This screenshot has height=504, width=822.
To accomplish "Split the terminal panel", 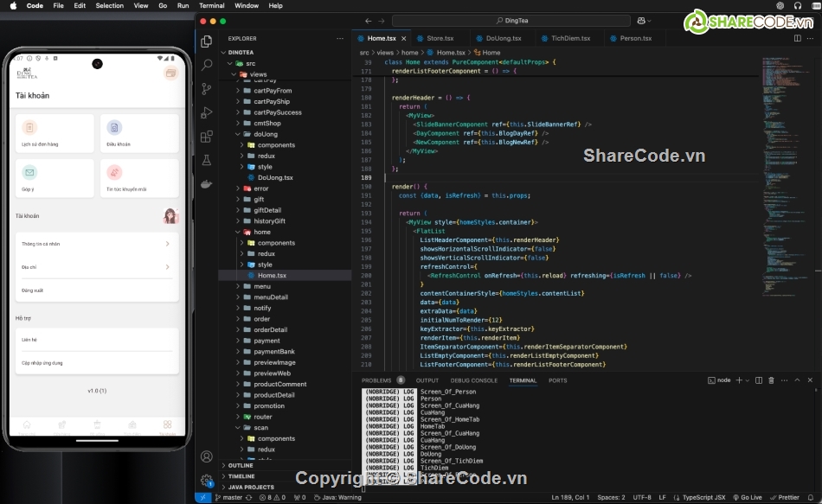I will pos(759,380).
